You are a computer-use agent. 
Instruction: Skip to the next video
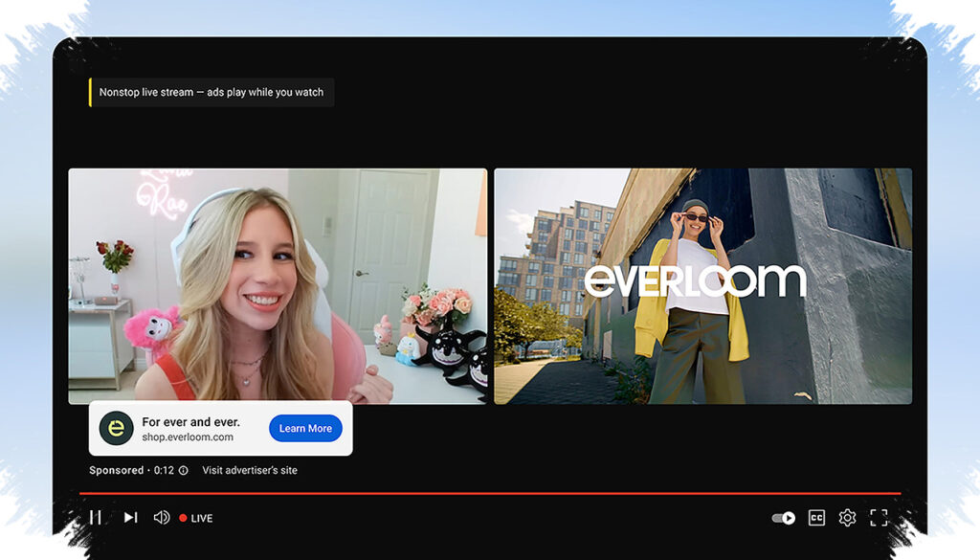click(130, 518)
